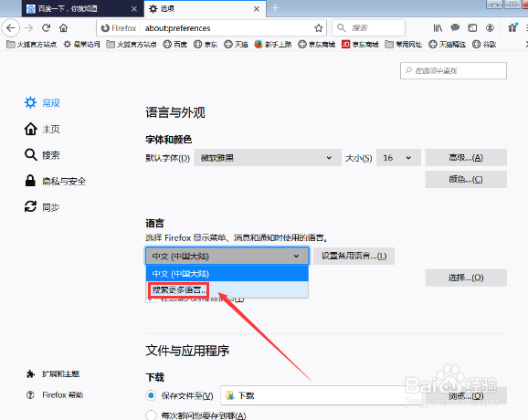This screenshot has height=420, width=528.
Task: Open the second 火狐官方站点 bookmark folder
Action: coord(132,44)
